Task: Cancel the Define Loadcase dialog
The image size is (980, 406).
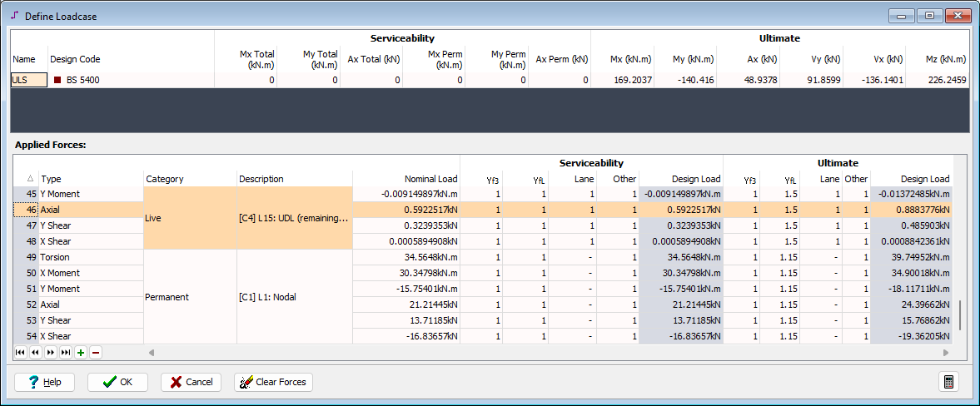Action: 192,382
